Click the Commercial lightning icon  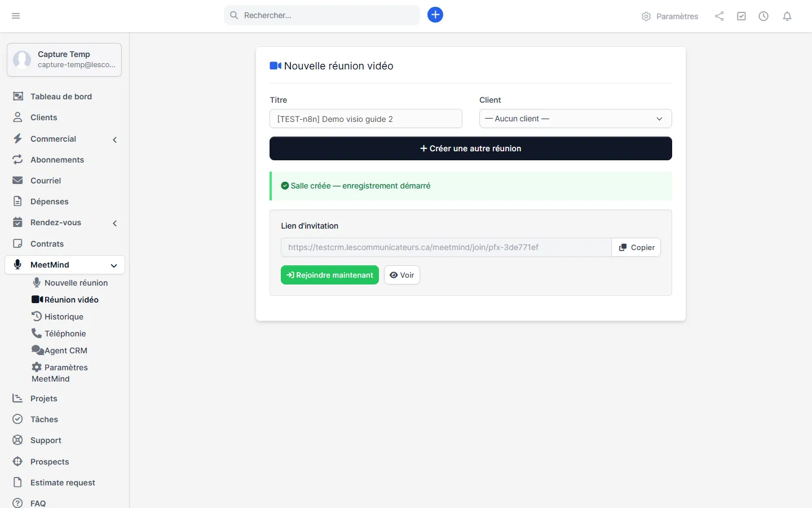point(18,139)
